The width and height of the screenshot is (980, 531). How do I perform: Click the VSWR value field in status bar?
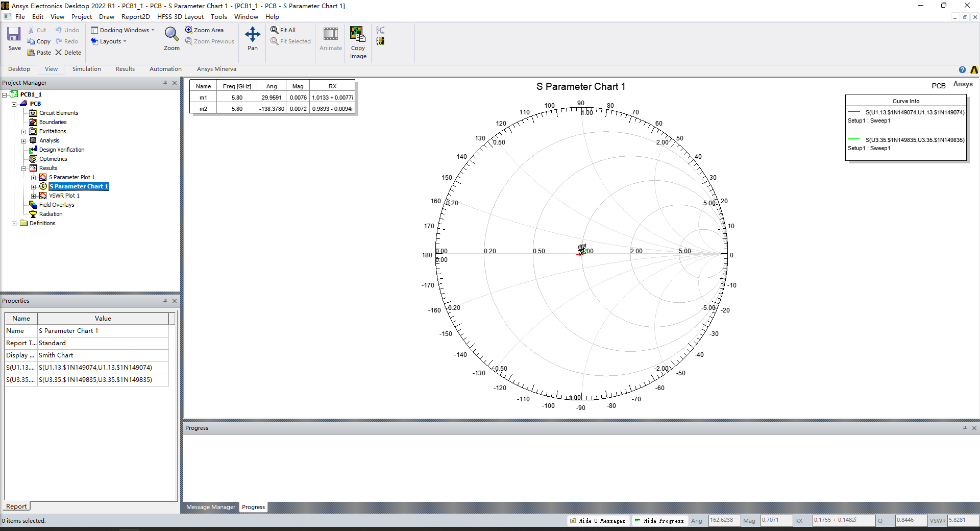click(963, 520)
